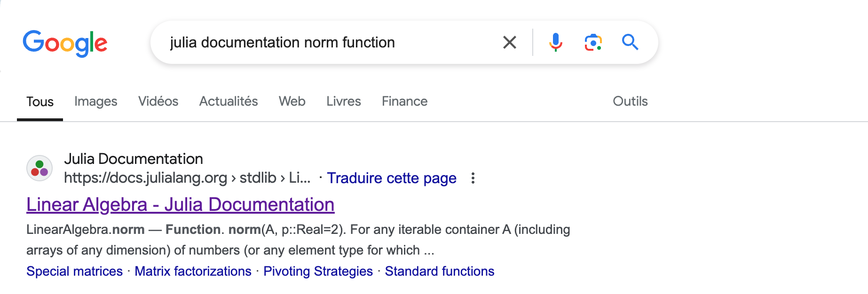This screenshot has height=294, width=868.
Task: Expand the Outils search tools
Action: (630, 101)
